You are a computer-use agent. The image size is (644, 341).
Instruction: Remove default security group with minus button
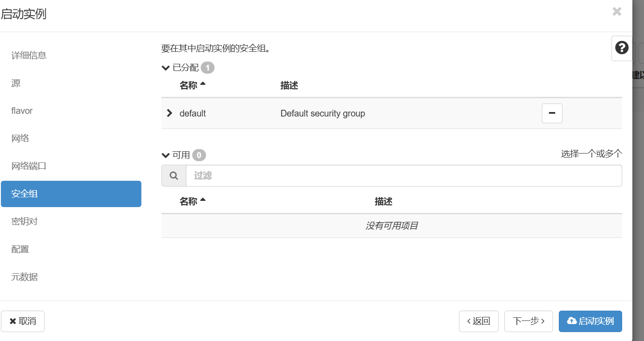(x=552, y=113)
